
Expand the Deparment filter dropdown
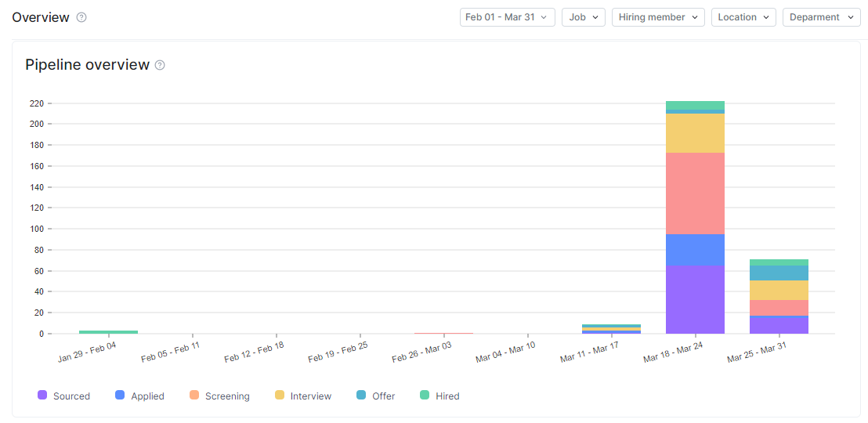(822, 17)
